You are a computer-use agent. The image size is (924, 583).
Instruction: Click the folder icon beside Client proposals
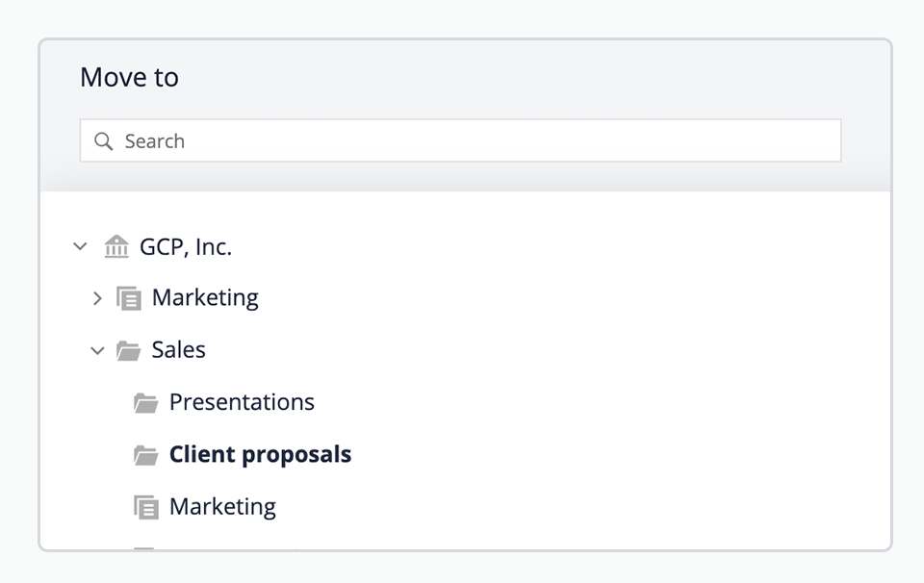point(145,455)
